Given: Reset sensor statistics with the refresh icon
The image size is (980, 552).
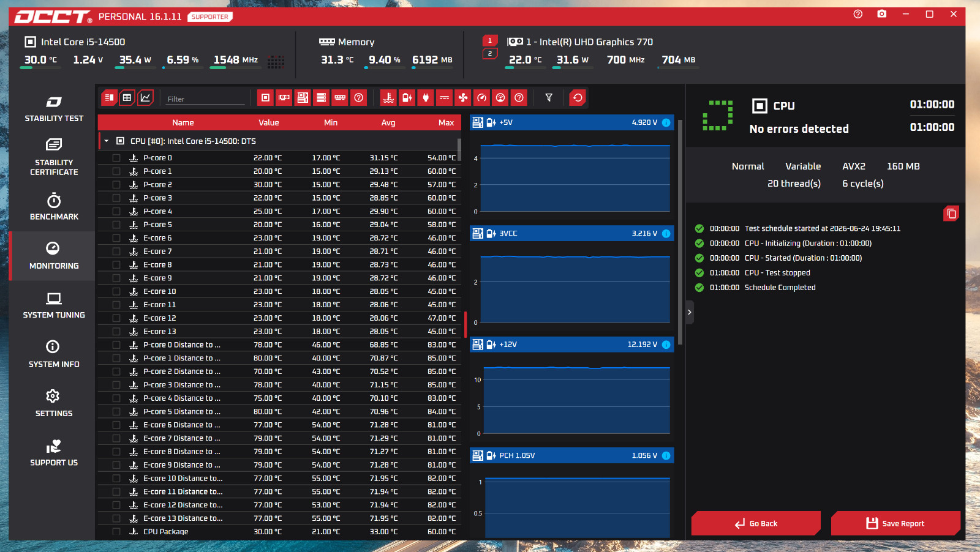Looking at the screenshot, I should coord(578,97).
